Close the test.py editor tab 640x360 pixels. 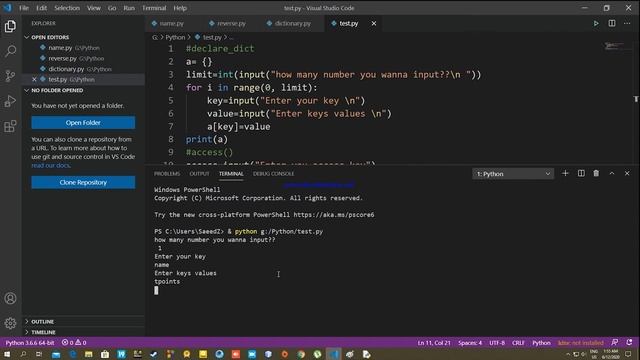point(373,24)
